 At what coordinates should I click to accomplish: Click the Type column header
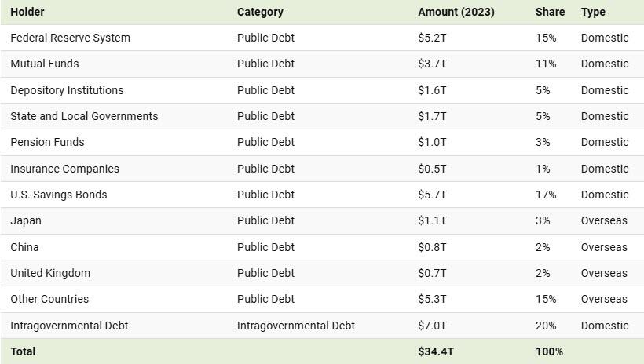(x=593, y=12)
